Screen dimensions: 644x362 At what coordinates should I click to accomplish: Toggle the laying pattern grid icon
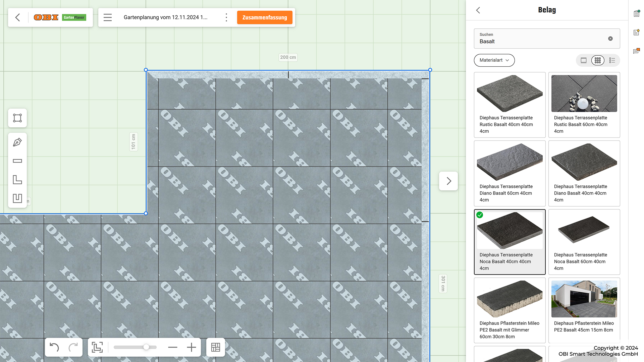pyautogui.click(x=216, y=347)
